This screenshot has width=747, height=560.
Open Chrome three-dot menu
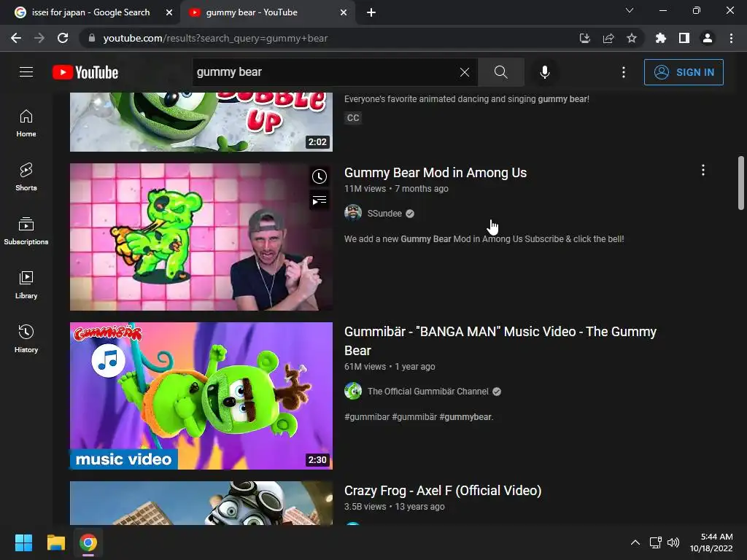[731, 38]
